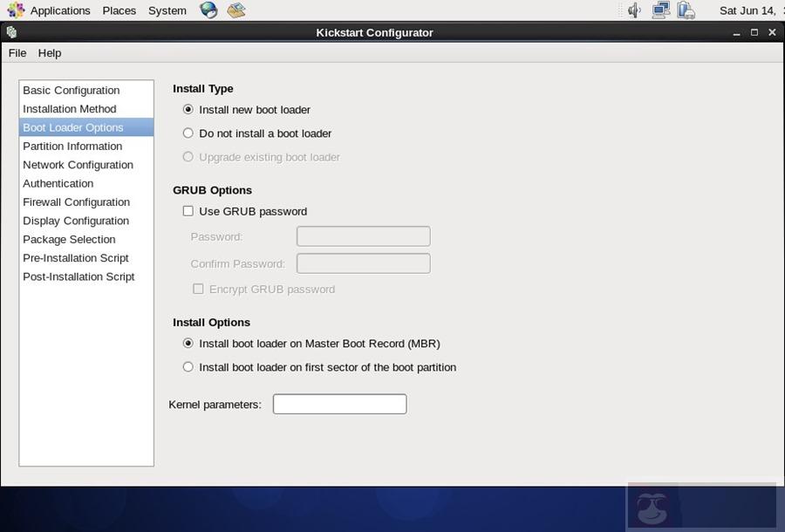
Task: Select "Do not install a boot loader"
Action: 188,133
